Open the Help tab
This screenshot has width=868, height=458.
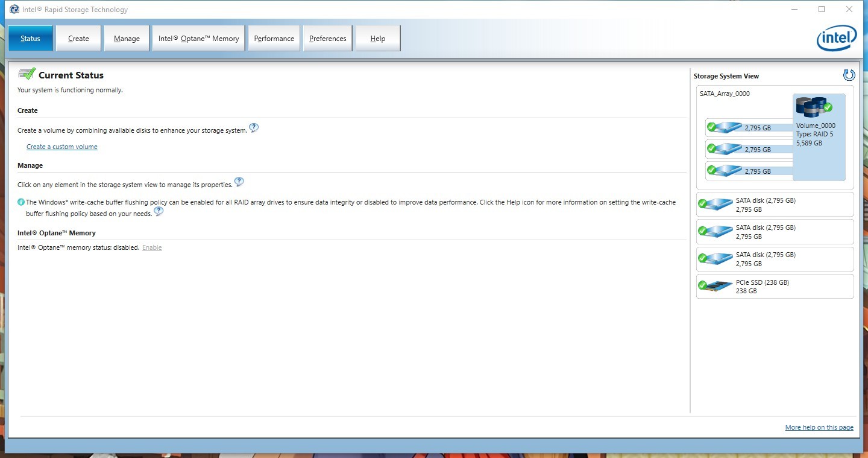pos(378,39)
